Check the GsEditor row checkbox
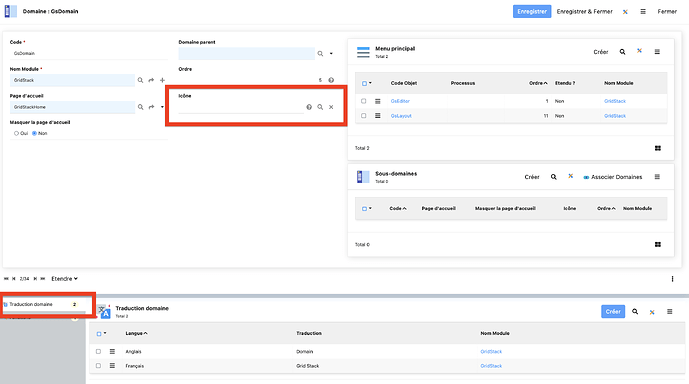 click(363, 101)
